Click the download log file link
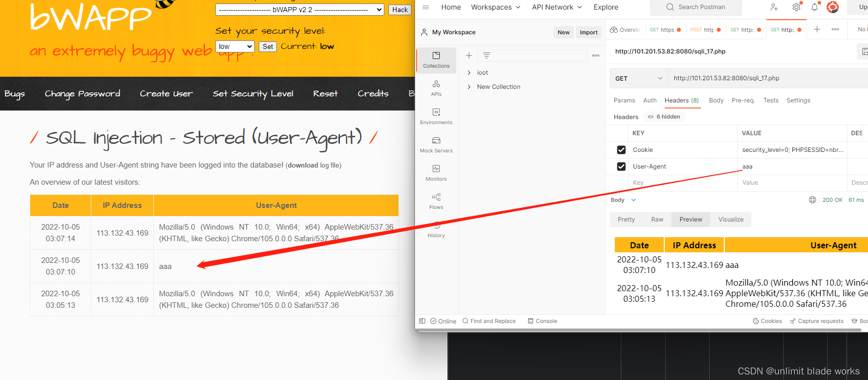The image size is (868, 380). click(x=303, y=165)
